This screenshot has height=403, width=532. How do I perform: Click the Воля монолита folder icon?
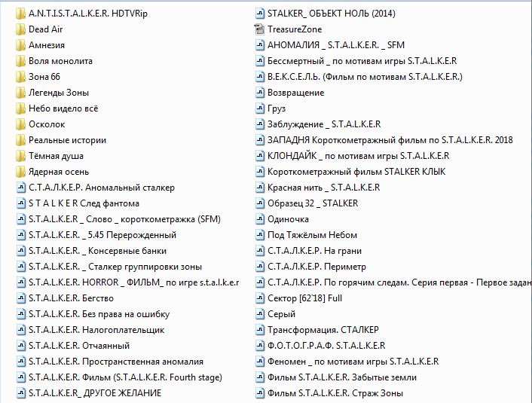click(20, 61)
